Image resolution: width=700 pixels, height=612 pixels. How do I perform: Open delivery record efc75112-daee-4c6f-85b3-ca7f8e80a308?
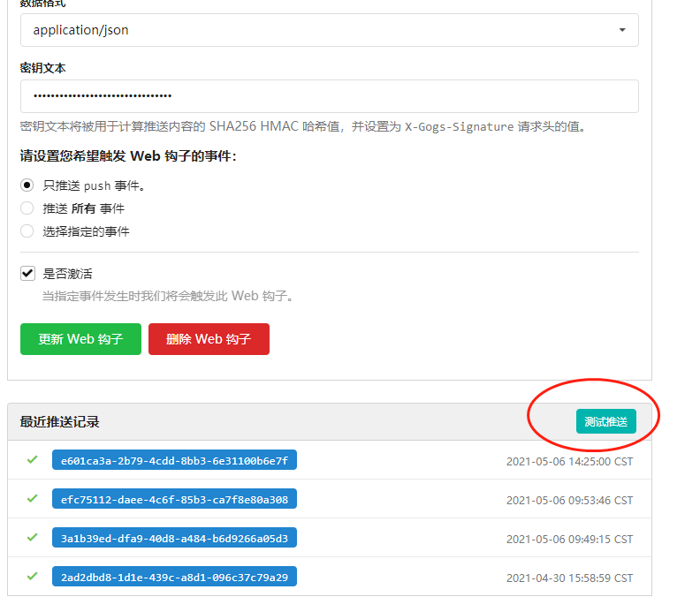[x=174, y=499]
